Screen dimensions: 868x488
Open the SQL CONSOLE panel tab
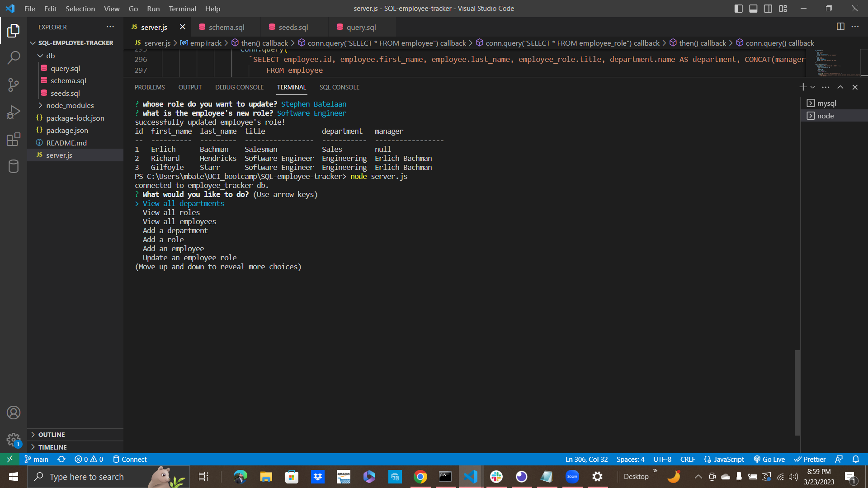339,87
